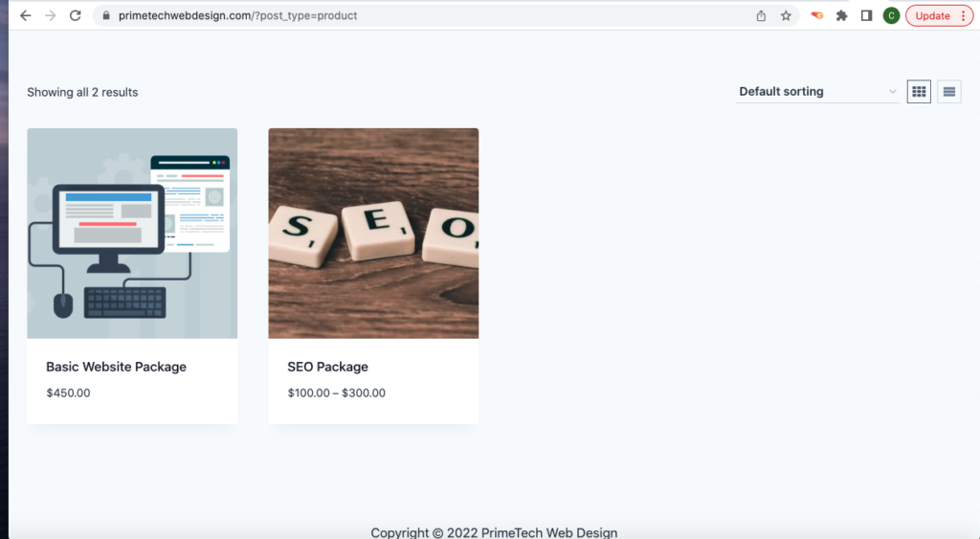Image resolution: width=980 pixels, height=539 pixels.
Task: Switch to list view layout
Action: coord(948,91)
